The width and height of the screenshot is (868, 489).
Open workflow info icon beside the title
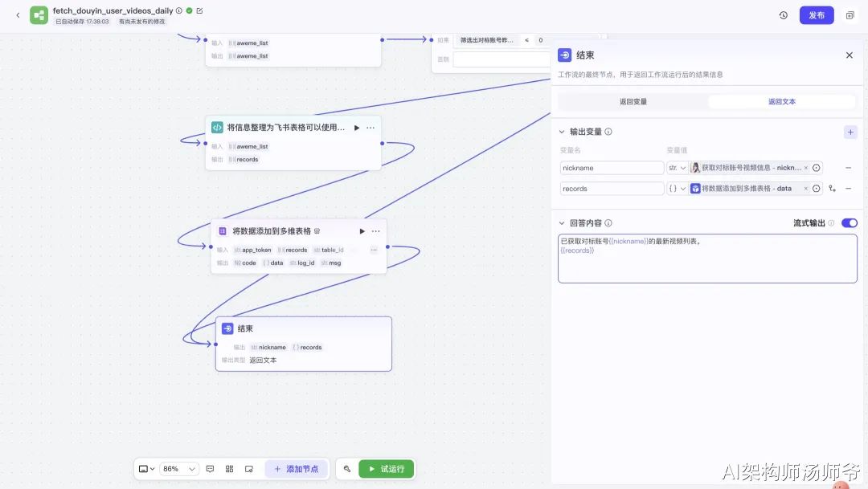(178, 10)
